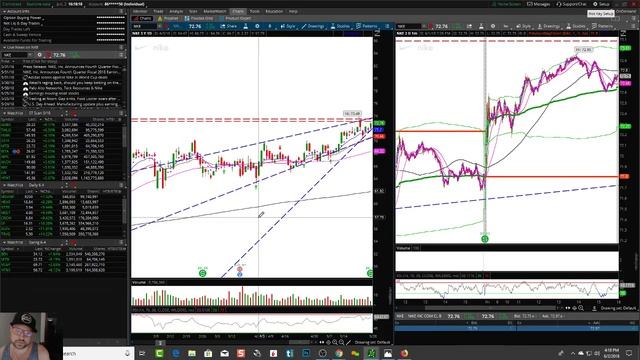Collapse the Live News section
Viewport: 640px width, 360px height.
[4, 47]
